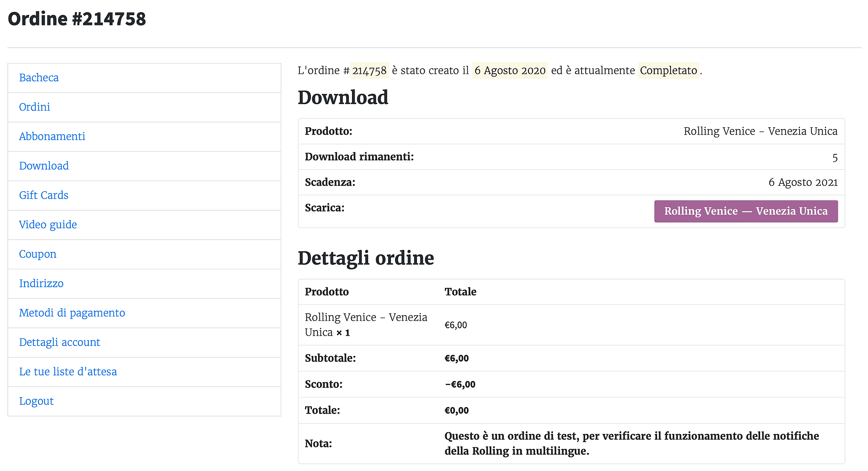Click Scadenza date 6 Agosto 2021

click(x=803, y=182)
